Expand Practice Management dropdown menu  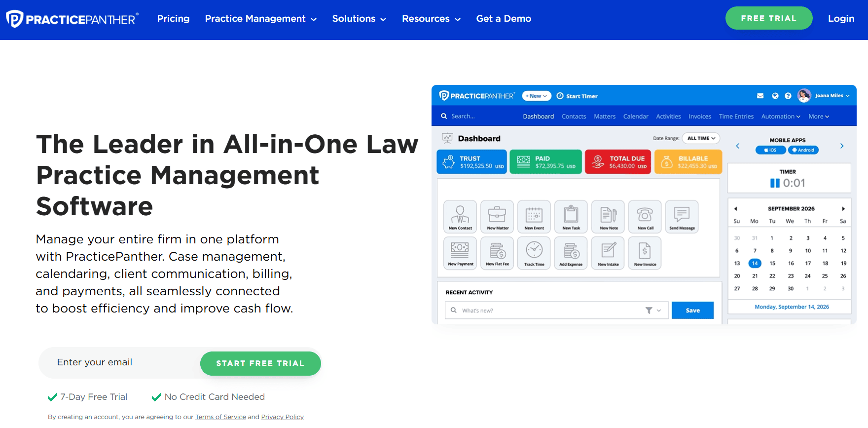[260, 19]
